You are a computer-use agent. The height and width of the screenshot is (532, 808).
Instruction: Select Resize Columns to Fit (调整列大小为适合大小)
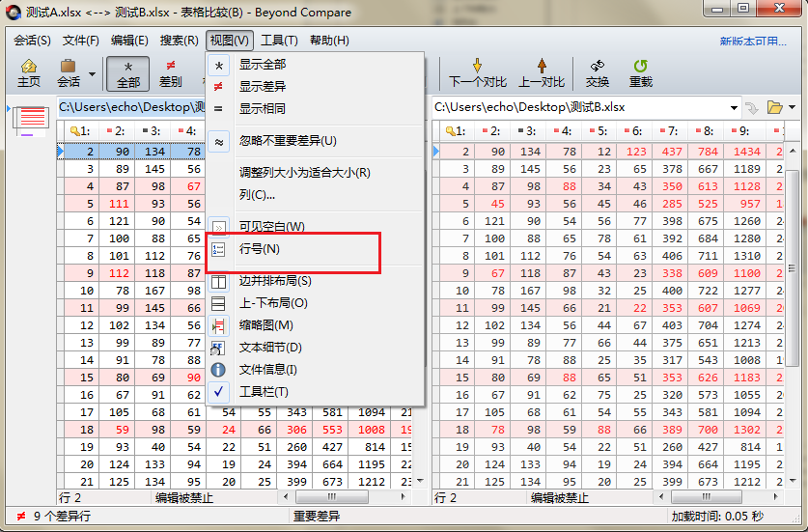(315, 173)
